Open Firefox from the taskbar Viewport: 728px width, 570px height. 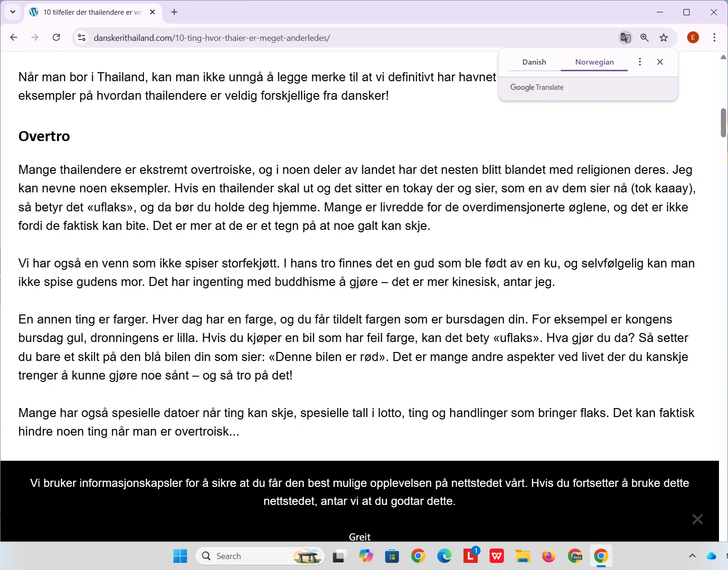549,556
